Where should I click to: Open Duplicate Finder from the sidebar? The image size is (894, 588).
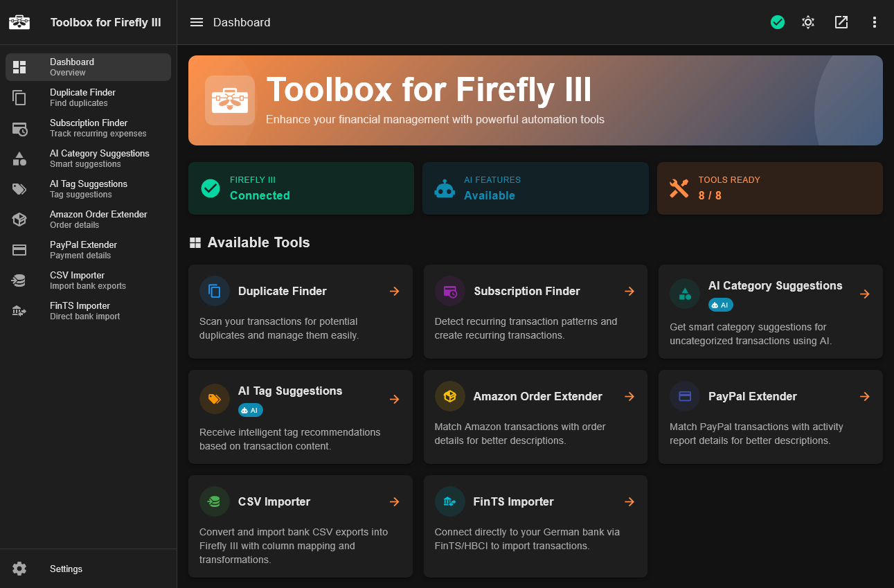click(x=88, y=98)
